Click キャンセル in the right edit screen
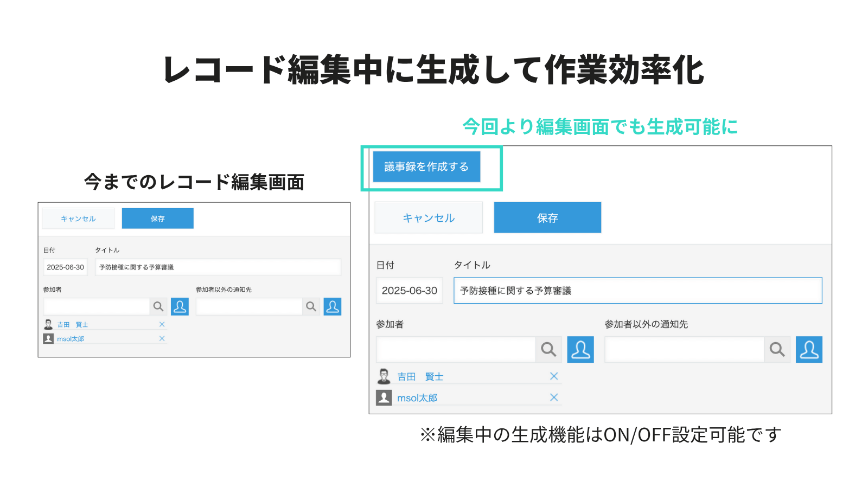The width and height of the screenshot is (868, 488). pyautogui.click(x=429, y=217)
